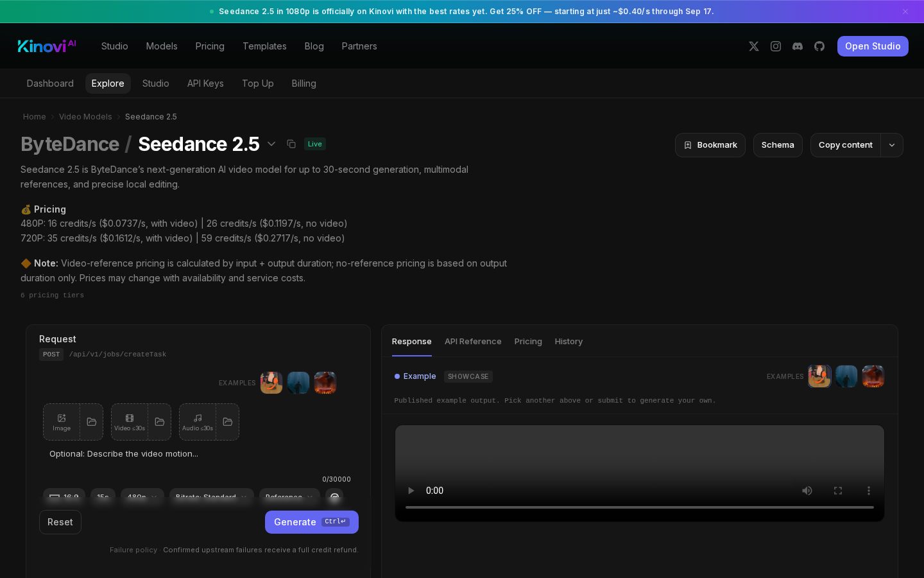The image size is (924, 578).
Task: Click the Schema button
Action: [x=778, y=145]
